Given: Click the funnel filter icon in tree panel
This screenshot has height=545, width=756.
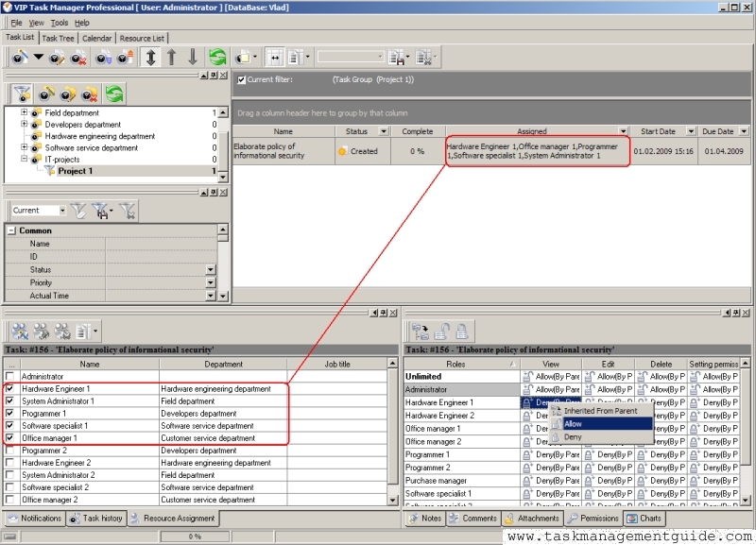Looking at the screenshot, I should pyautogui.click(x=22, y=94).
